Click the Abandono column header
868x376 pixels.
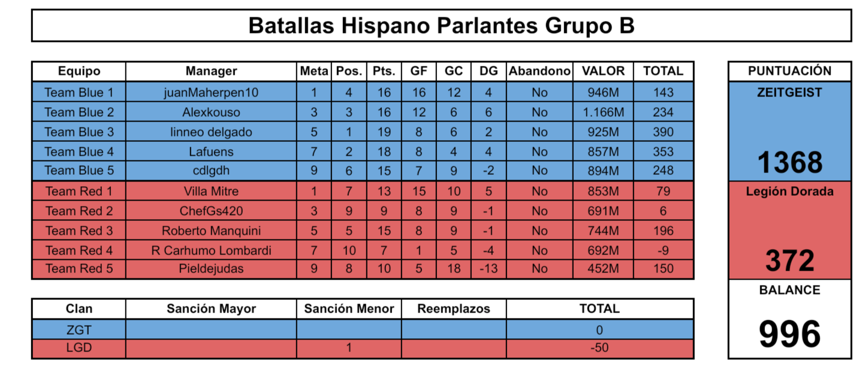pyautogui.click(x=540, y=71)
